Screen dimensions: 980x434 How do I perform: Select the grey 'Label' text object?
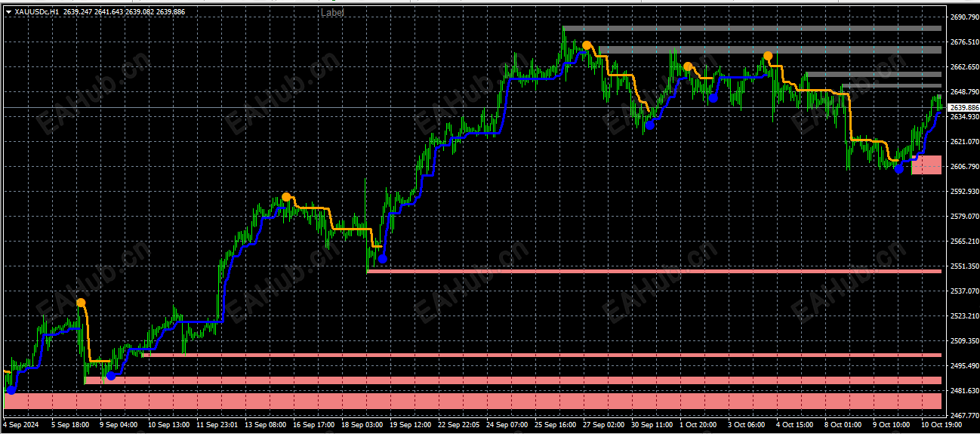pyautogui.click(x=332, y=13)
